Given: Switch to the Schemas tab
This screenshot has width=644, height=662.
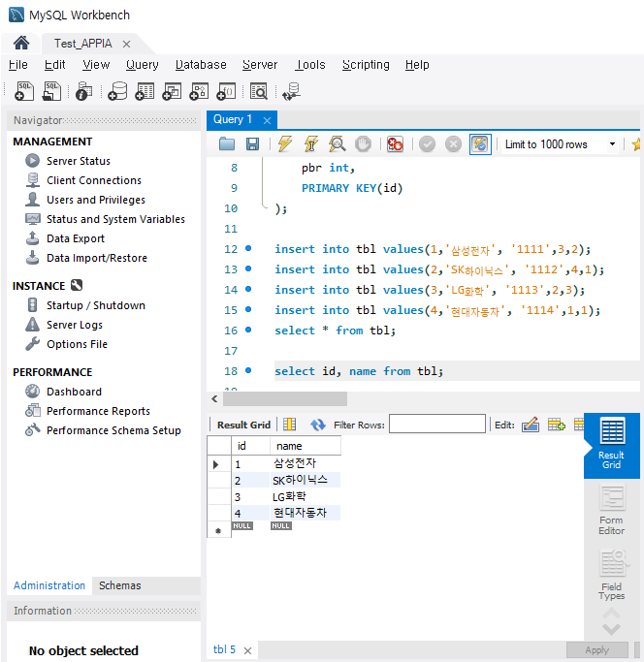Looking at the screenshot, I should click(120, 585).
